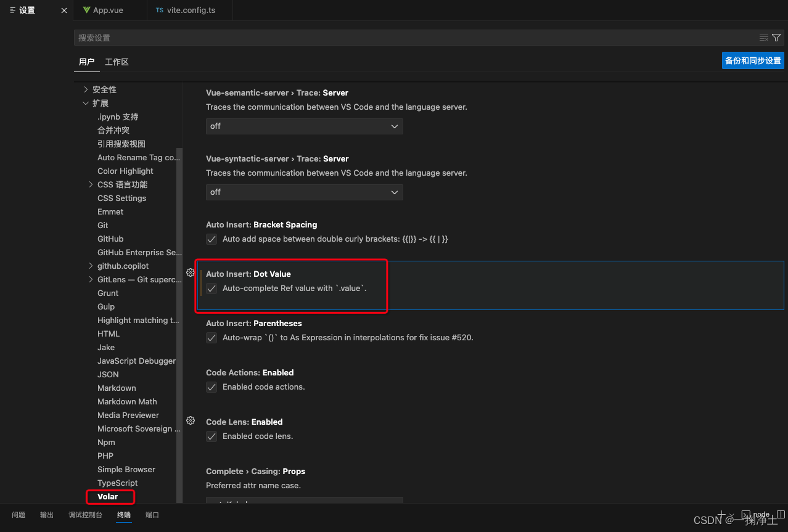
Task: Expand the CSS 语言功能 item
Action: pyautogui.click(x=91, y=184)
